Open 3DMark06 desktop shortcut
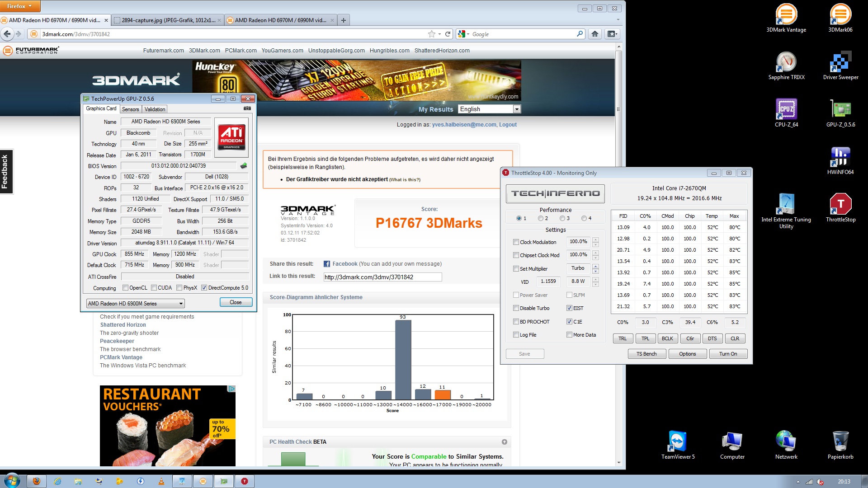Viewport: 868px width, 488px height. pos(840,18)
